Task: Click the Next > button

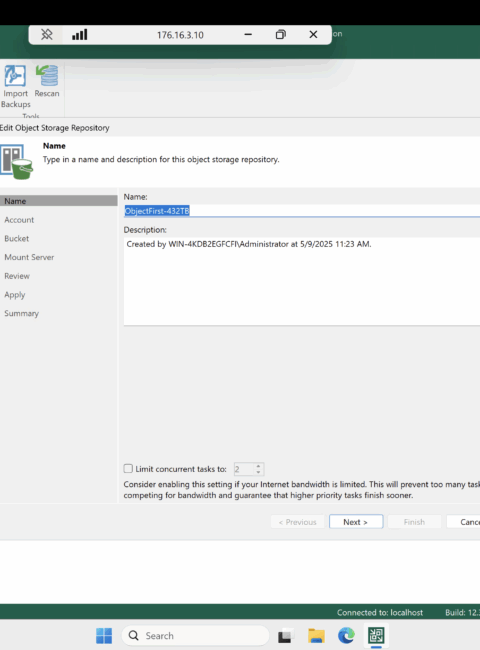Action: [356, 522]
